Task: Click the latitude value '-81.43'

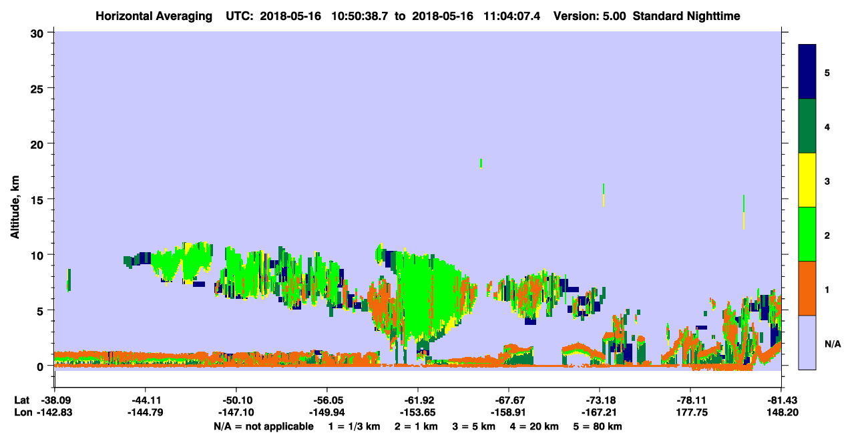Action: [x=781, y=400]
